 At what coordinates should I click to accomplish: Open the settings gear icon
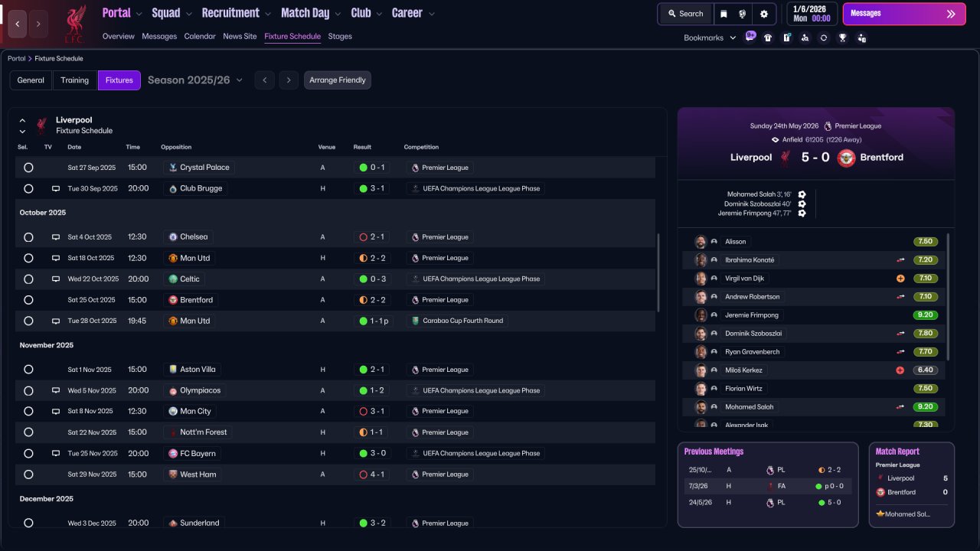[x=763, y=14]
